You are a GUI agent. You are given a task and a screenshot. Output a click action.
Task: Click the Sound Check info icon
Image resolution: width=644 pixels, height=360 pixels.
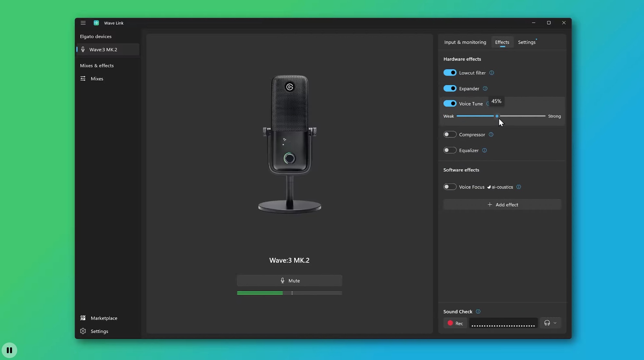tap(478, 312)
